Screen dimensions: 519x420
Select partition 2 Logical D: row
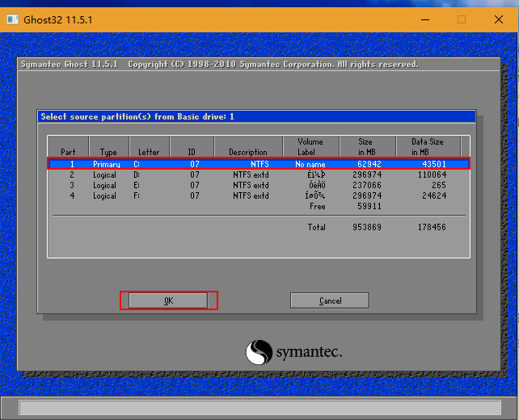click(259, 174)
